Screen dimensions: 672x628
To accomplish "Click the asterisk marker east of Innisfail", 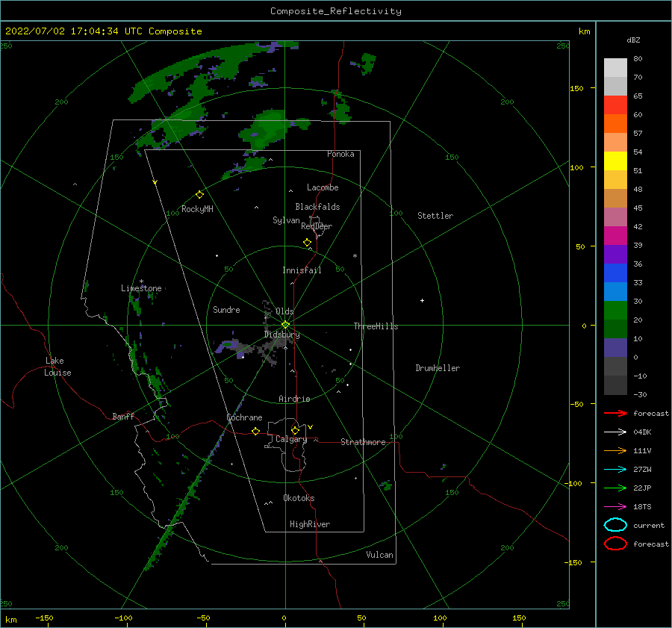I will coord(355,256).
